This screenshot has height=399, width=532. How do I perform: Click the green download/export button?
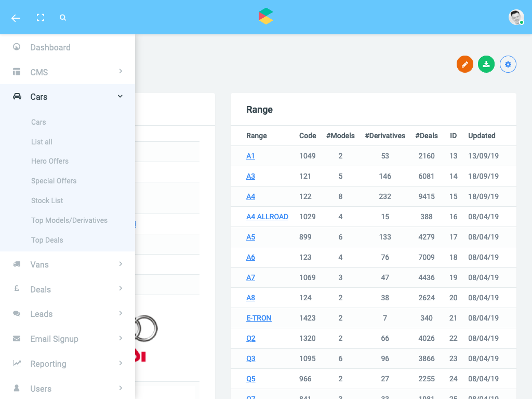pos(486,64)
